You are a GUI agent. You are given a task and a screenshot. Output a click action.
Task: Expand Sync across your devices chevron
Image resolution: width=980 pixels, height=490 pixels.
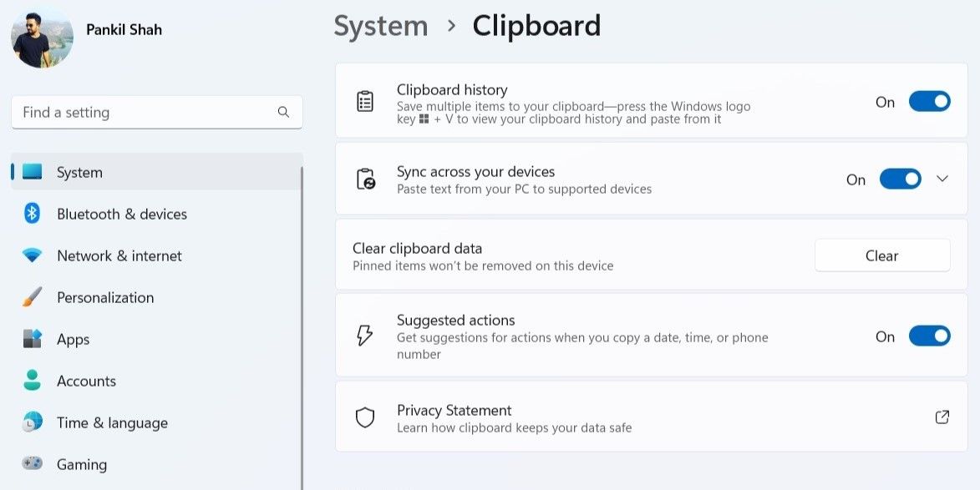click(x=942, y=179)
